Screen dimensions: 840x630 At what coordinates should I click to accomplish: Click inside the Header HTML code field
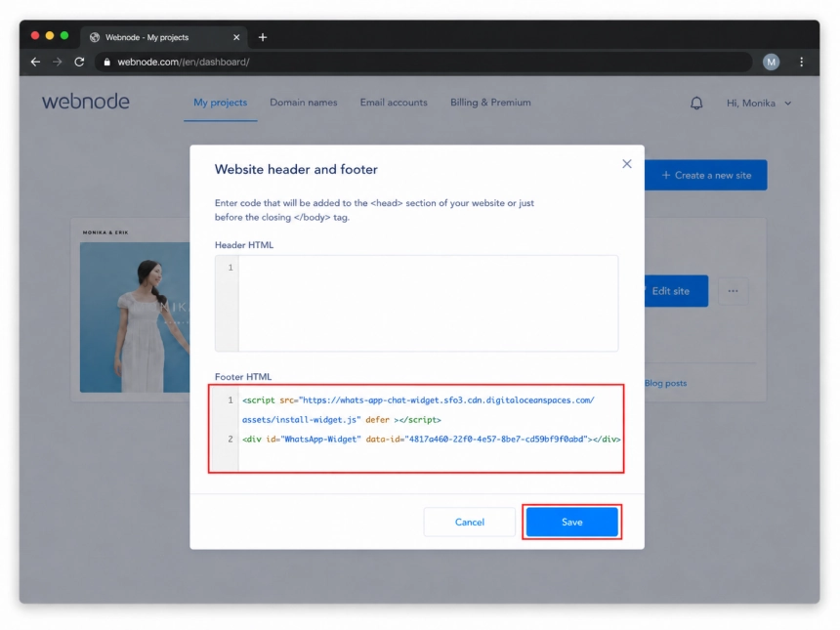click(x=417, y=303)
